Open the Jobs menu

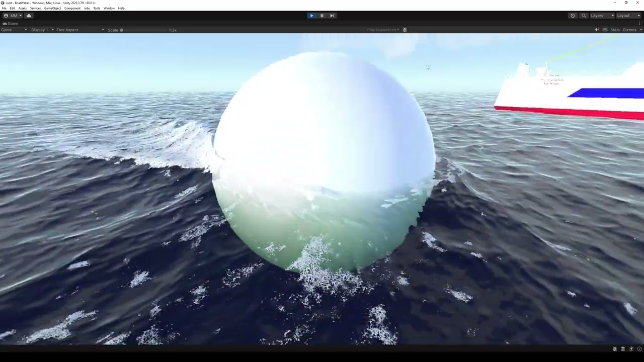point(87,8)
